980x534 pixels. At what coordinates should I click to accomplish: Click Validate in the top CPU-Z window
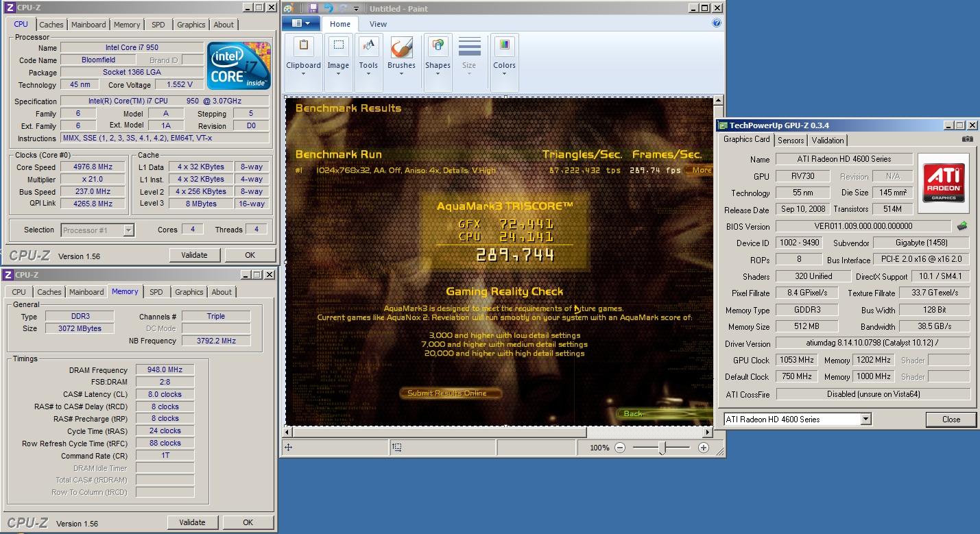(194, 255)
